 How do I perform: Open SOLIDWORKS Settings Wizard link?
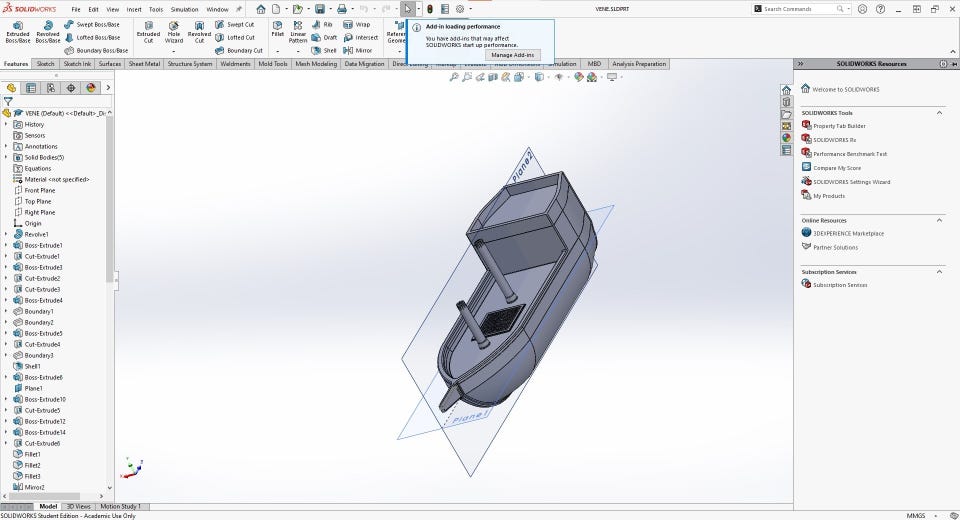click(x=852, y=182)
